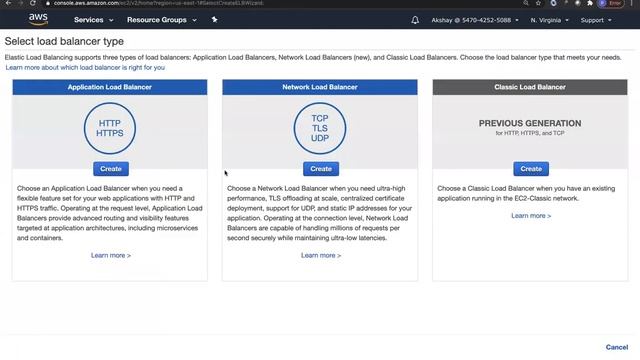Click the HTTP HTTPS circle icon
Viewport: 640px width, 360px height.
coord(110,128)
